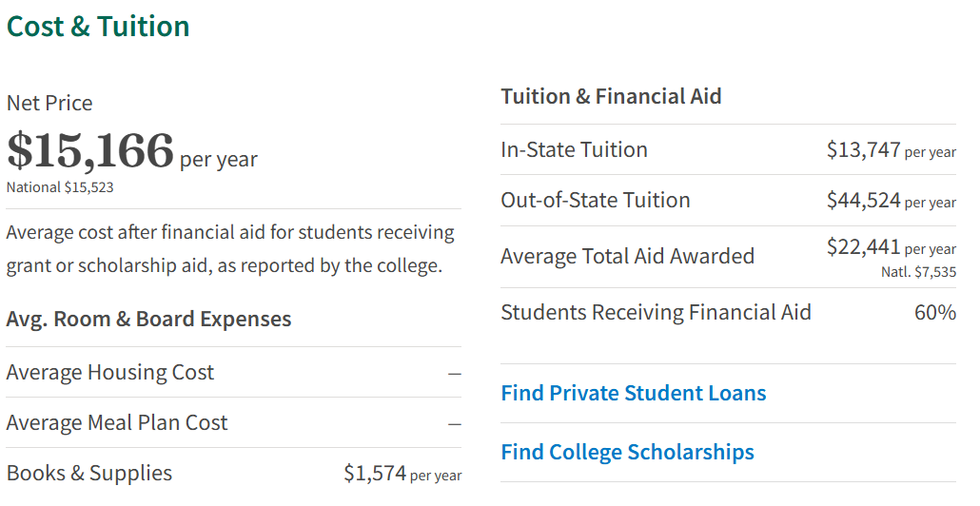
Task: Click the Cost & Tuition heading
Action: pos(98,27)
